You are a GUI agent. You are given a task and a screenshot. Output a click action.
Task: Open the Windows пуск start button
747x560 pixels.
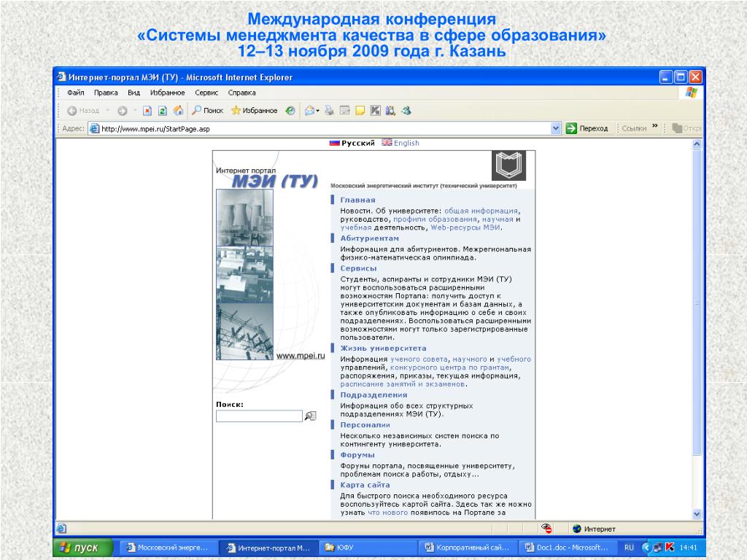83,548
